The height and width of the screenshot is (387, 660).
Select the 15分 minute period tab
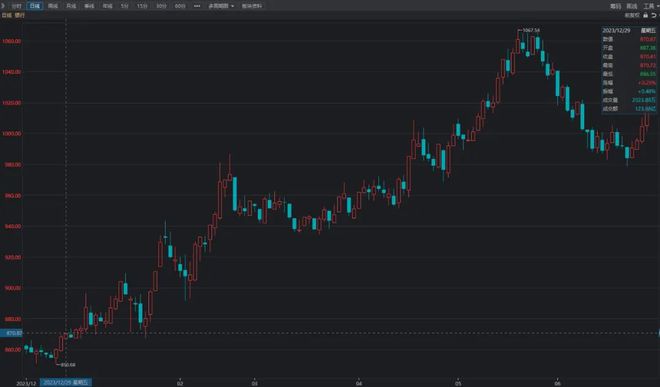click(142, 6)
